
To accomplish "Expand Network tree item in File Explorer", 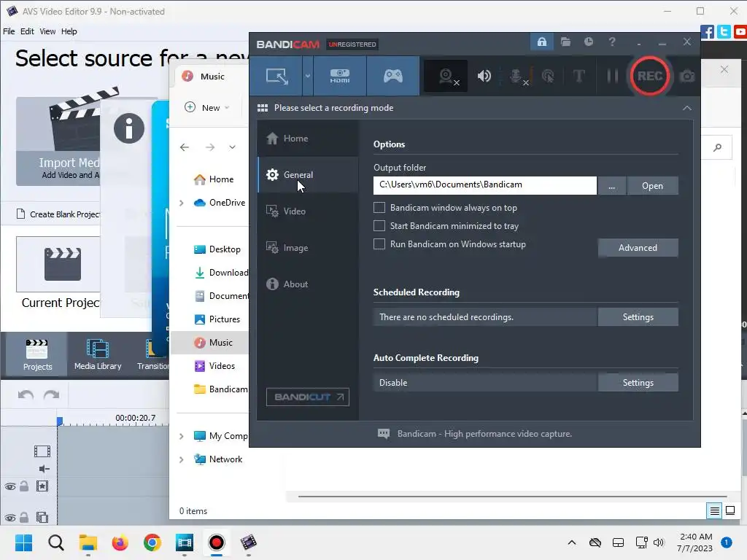I will coord(182,459).
